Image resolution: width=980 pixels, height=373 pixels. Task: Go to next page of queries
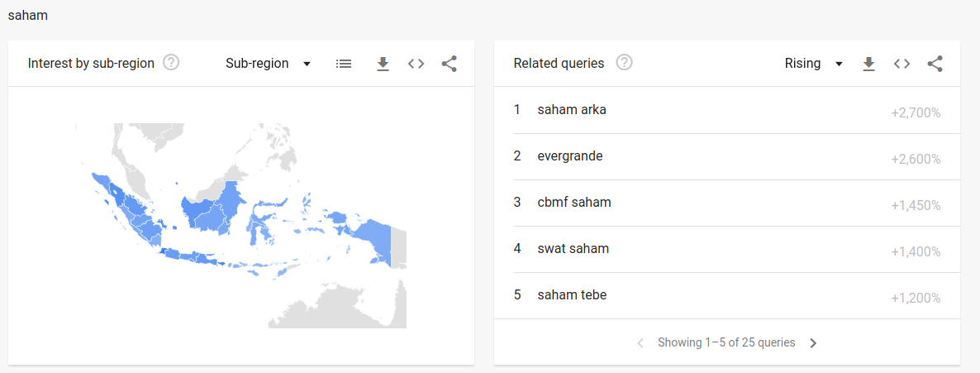click(813, 343)
